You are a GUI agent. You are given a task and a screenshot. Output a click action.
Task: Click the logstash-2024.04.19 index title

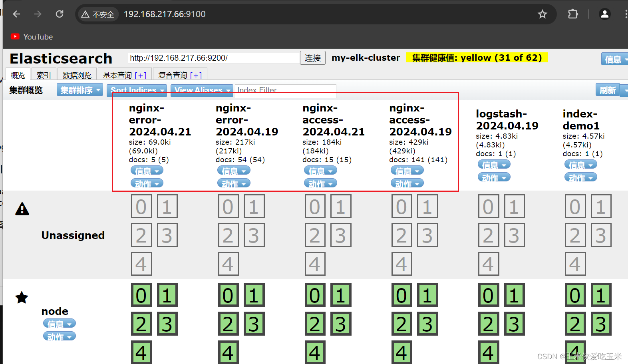point(507,120)
